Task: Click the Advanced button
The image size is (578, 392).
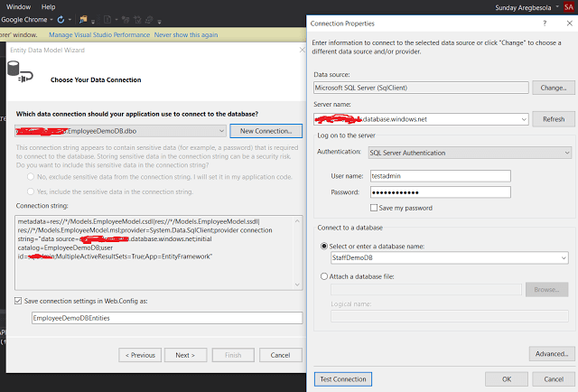Action: click(552, 354)
